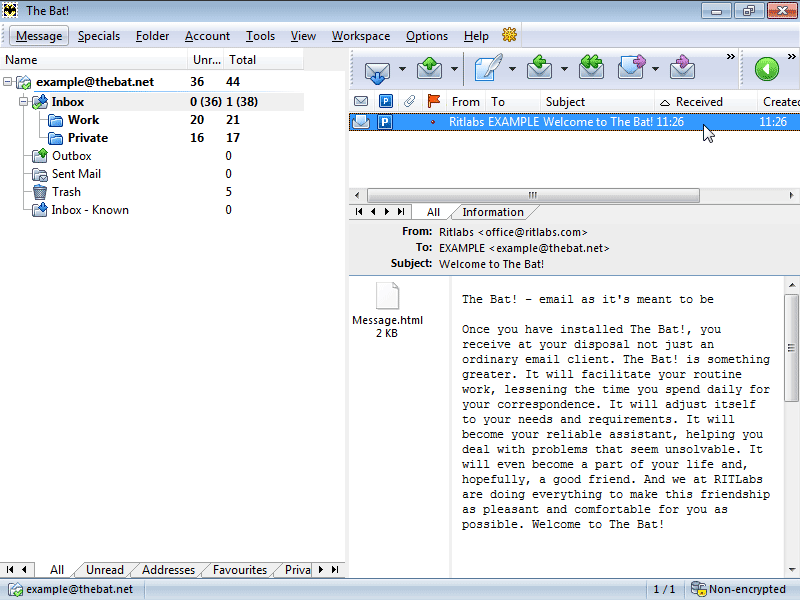
Task: Click the Redirect message toolbar icon
Action: click(682, 70)
